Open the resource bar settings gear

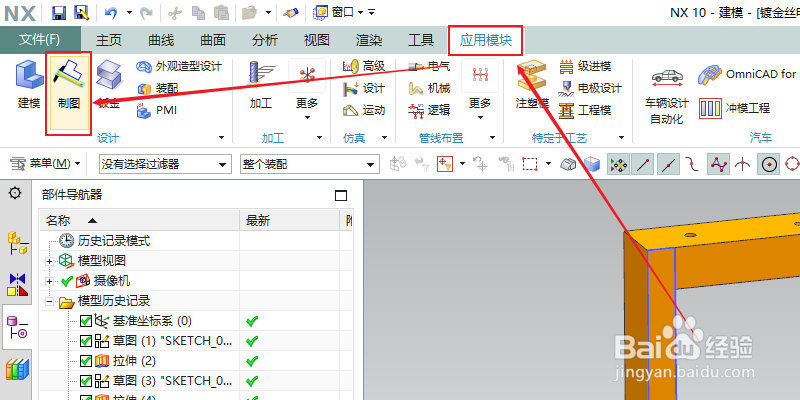coord(16,193)
